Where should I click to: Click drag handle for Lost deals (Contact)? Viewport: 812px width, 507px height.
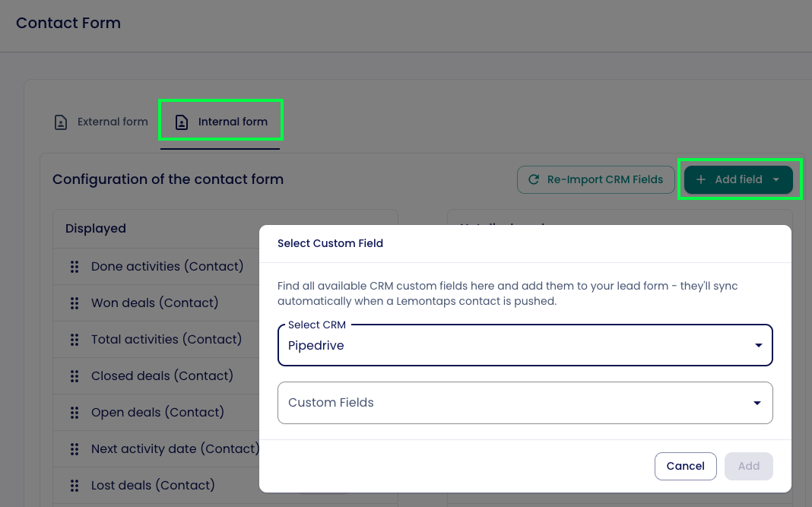tap(75, 486)
